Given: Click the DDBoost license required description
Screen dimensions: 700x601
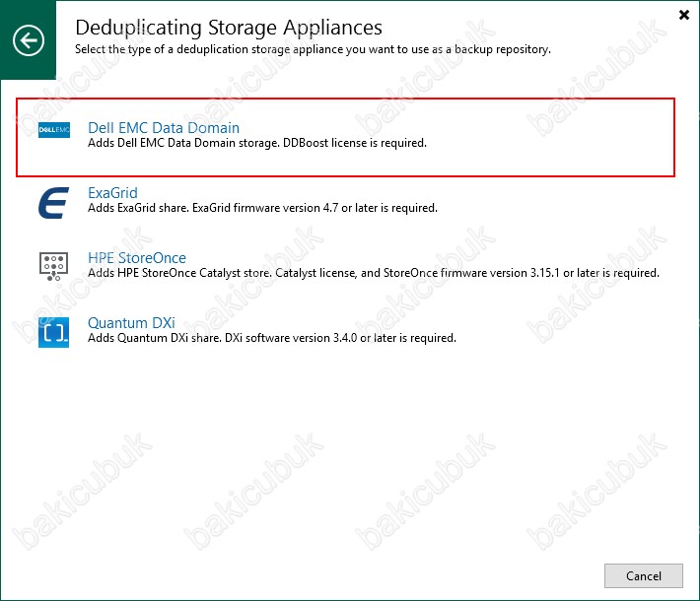Looking at the screenshot, I should click(257, 143).
